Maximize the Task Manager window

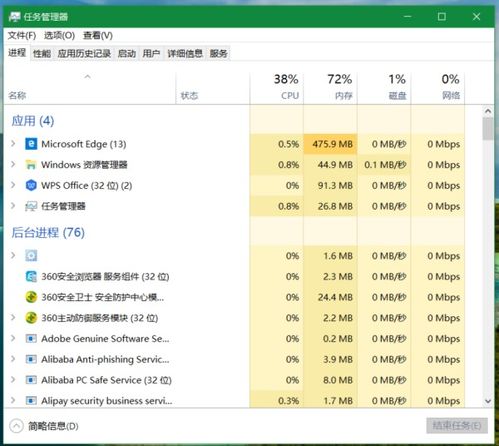(x=442, y=16)
